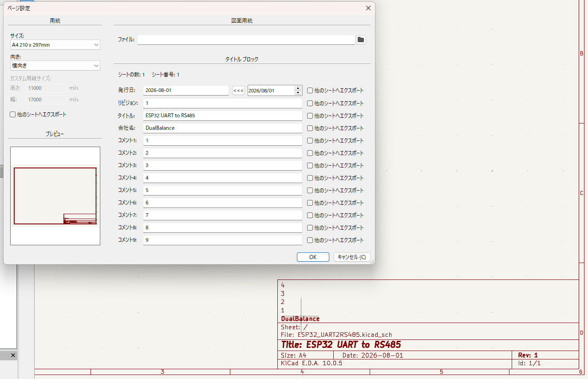
Task: Click the タイトル field with ESP32 UART to RS485
Action: [223, 116]
